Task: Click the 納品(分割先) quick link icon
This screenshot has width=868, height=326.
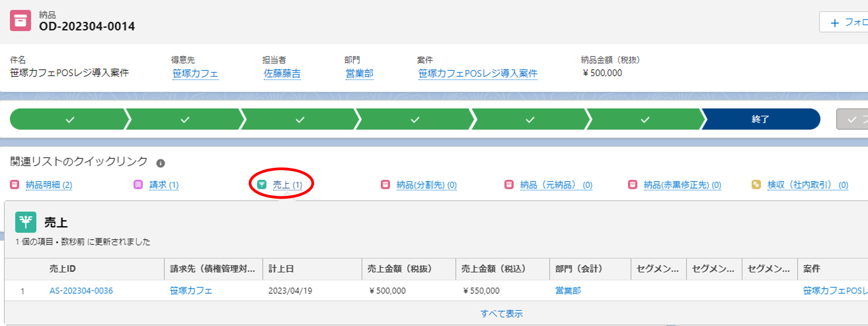Action: click(x=385, y=185)
